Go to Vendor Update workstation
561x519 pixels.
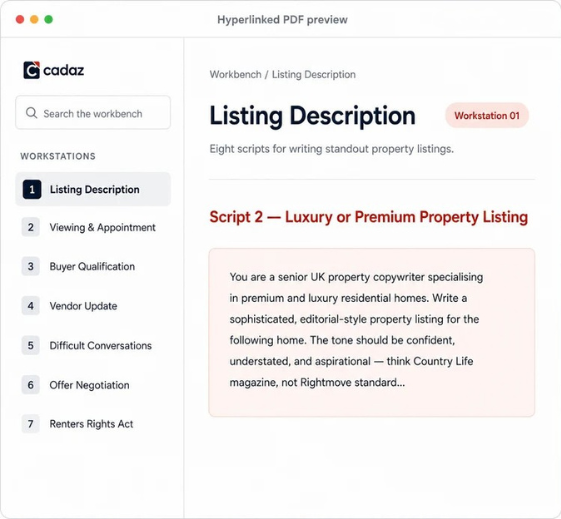[x=93, y=306]
